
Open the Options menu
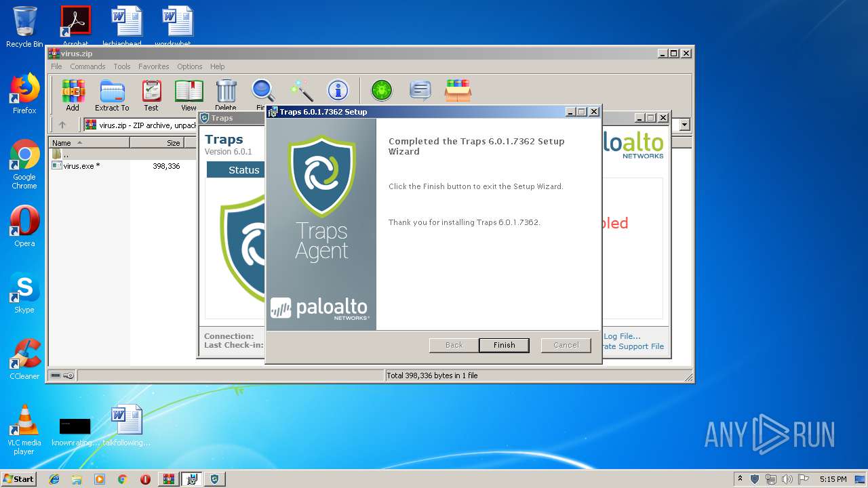pyautogui.click(x=190, y=66)
